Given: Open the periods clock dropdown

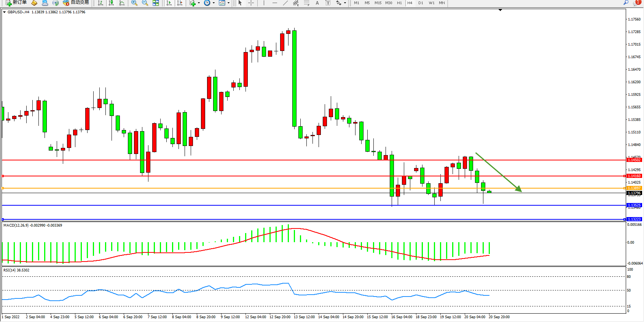Looking at the screenshot, I should [x=214, y=3].
